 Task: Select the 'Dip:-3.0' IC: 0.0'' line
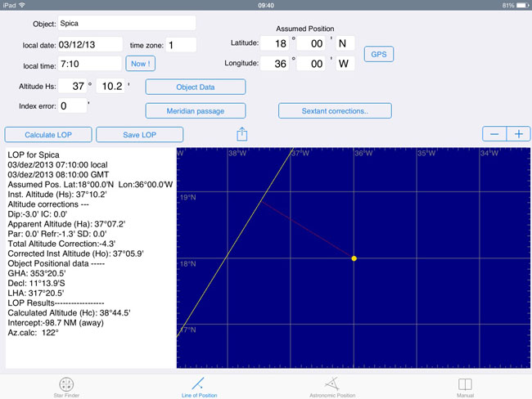click(x=38, y=214)
